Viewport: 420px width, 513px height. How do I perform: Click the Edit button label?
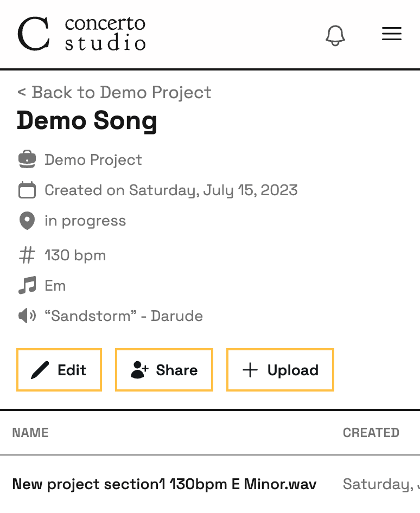pos(72,370)
